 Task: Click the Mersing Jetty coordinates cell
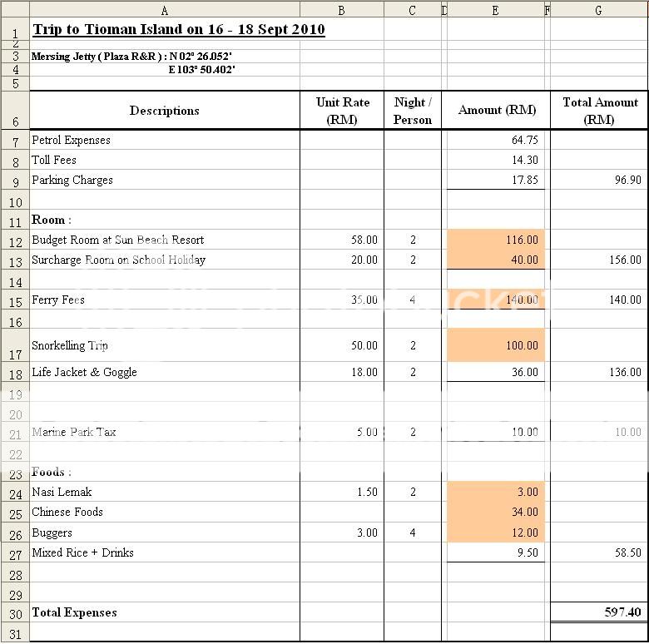click(165, 57)
